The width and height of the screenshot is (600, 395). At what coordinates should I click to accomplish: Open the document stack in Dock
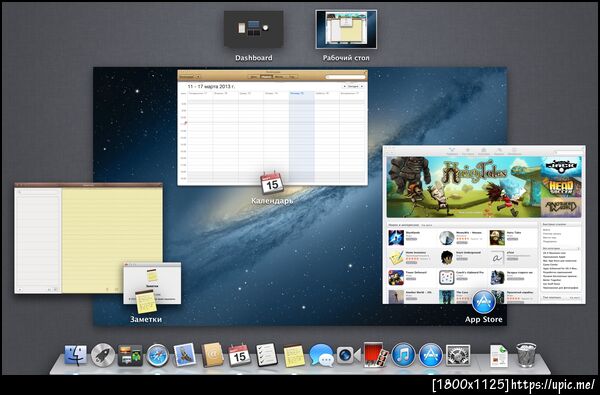point(499,356)
